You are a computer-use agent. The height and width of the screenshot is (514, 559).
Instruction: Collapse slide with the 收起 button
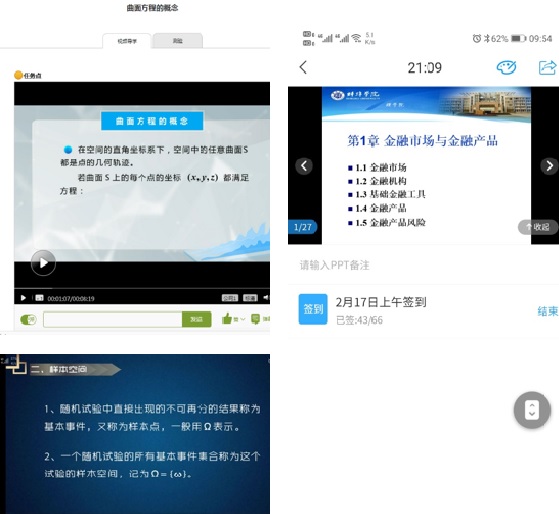coord(538,227)
